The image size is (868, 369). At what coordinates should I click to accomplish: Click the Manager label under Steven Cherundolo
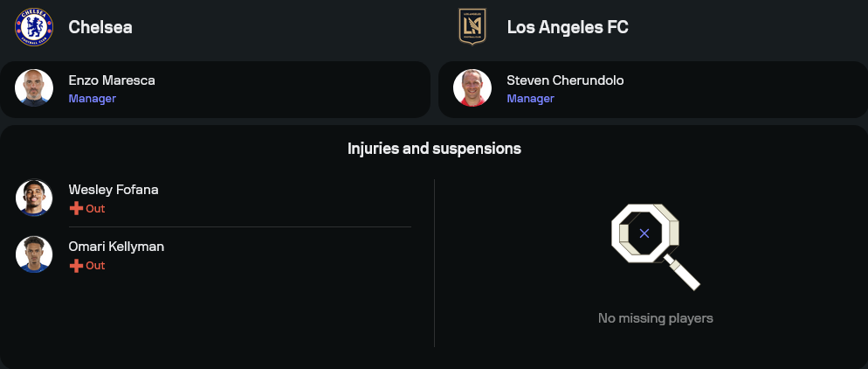tap(530, 99)
